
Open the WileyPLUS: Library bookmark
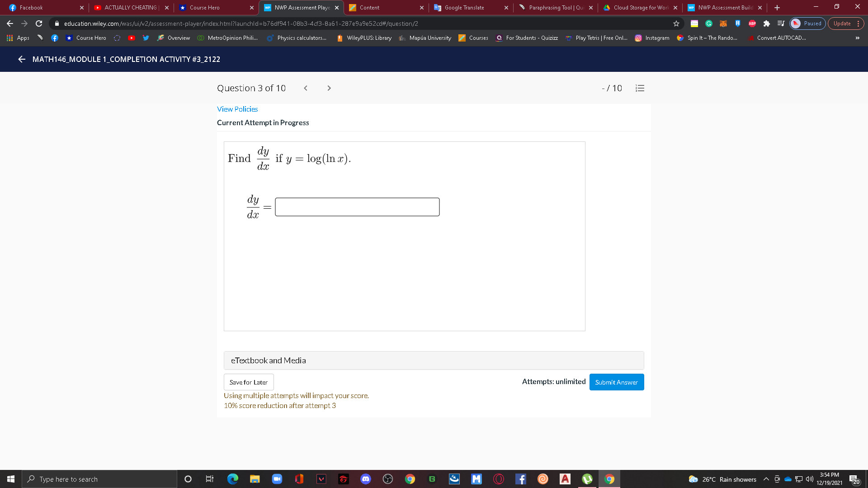[364, 38]
